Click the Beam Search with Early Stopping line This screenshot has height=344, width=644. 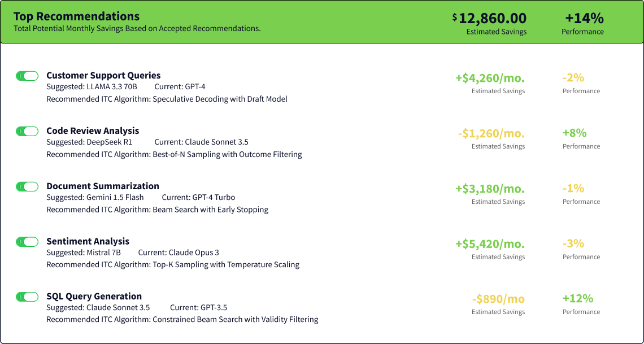click(x=157, y=210)
